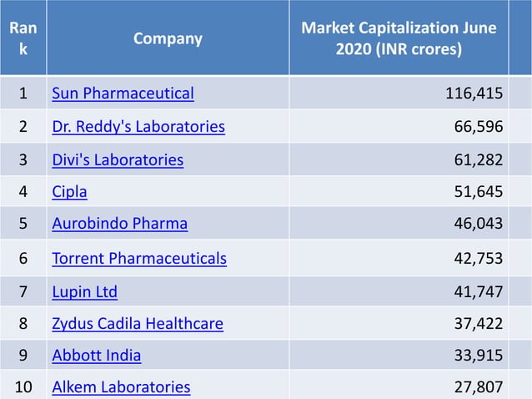Image resolution: width=532 pixels, height=399 pixels.
Task: Visit the Lupin Ltd link
Action: click(84, 291)
